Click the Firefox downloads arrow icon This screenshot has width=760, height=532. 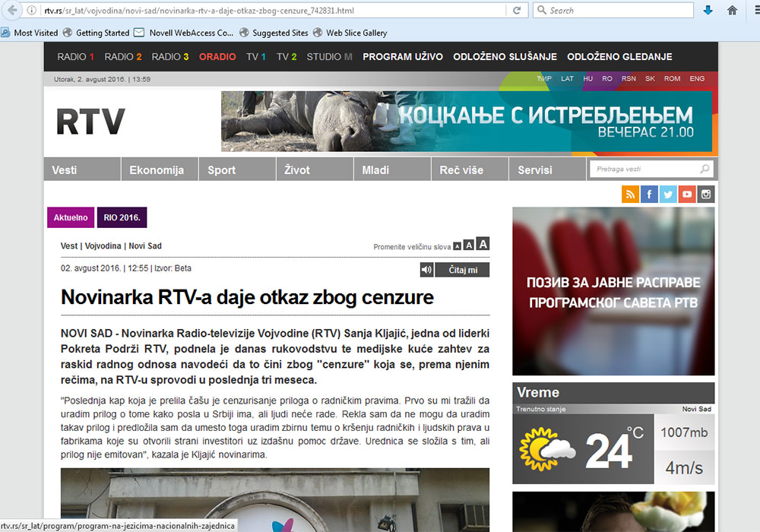(708, 11)
